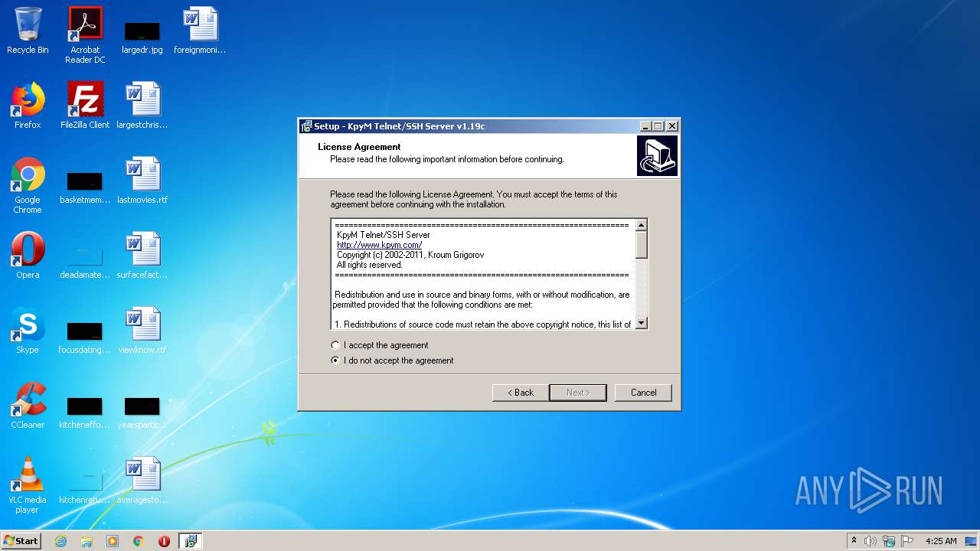Open VLC media player shortcut
The height and width of the screenshot is (551, 980).
pyautogui.click(x=28, y=485)
